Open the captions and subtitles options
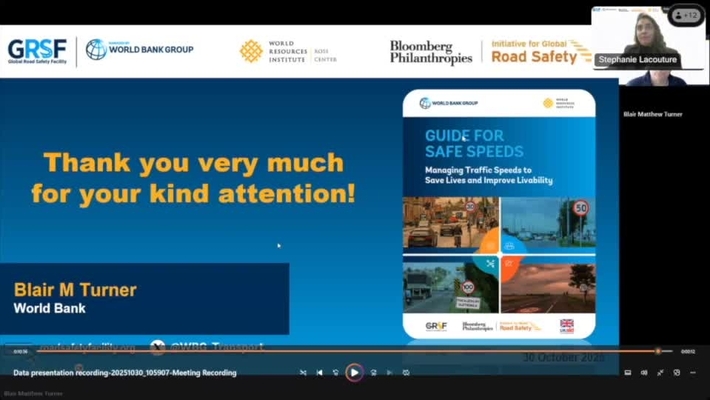 [628, 372]
